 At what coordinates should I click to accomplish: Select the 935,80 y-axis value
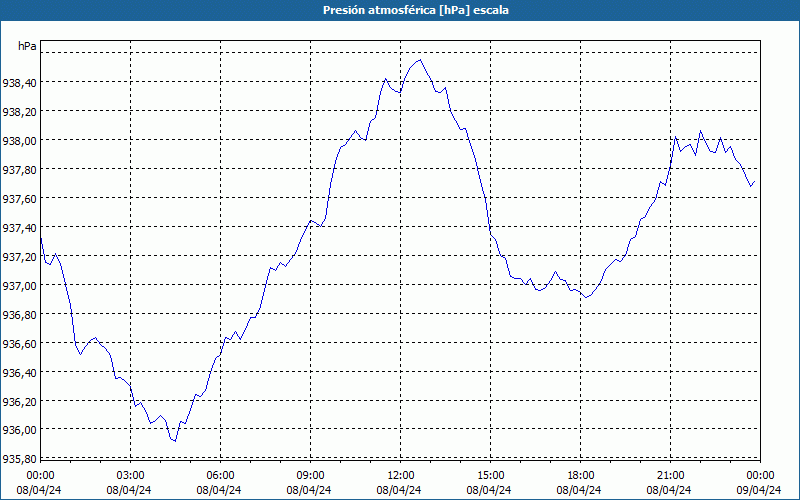tap(19, 459)
